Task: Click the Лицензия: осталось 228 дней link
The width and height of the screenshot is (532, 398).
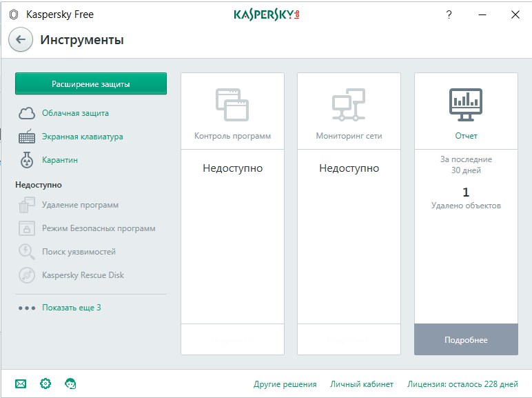Action: [462, 384]
